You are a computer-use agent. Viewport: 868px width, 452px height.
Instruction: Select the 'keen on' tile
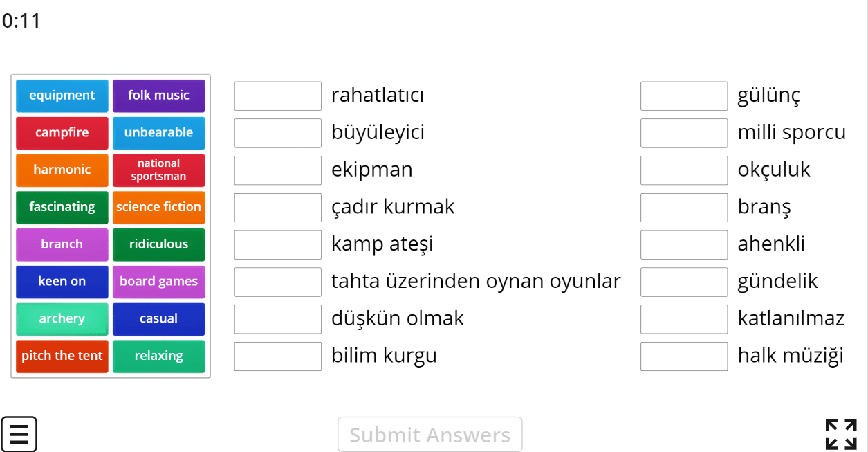coord(62,282)
